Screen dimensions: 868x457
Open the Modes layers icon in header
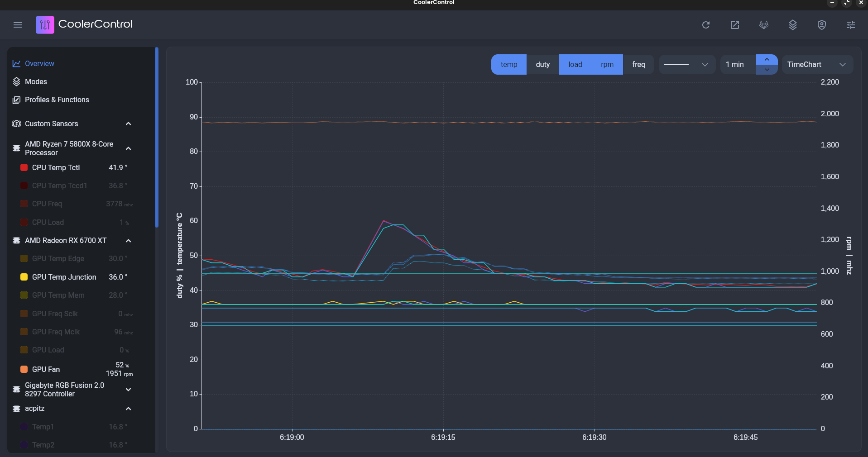[x=792, y=25]
